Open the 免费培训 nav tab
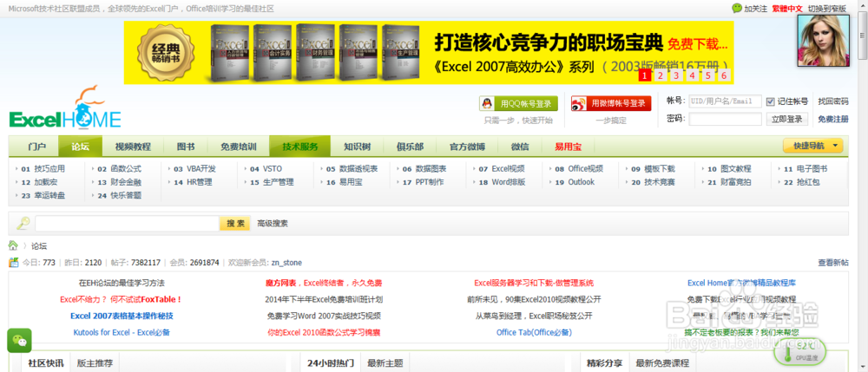The width and height of the screenshot is (868, 372). [x=238, y=147]
